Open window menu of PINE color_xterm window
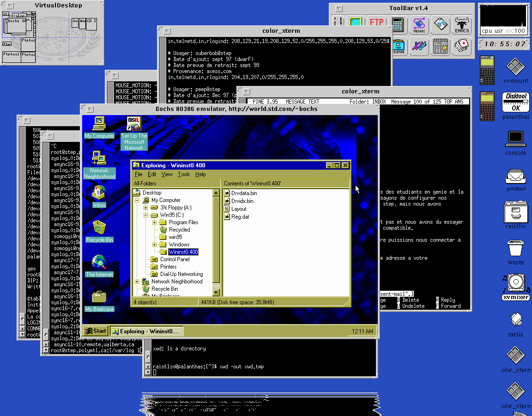 tap(247, 92)
